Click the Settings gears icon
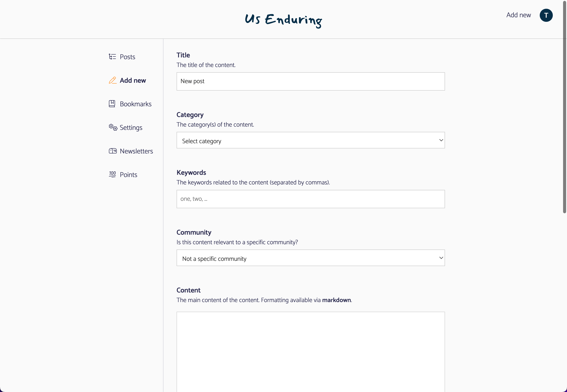Viewport: 567px width, 392px height. pos(113,127)
